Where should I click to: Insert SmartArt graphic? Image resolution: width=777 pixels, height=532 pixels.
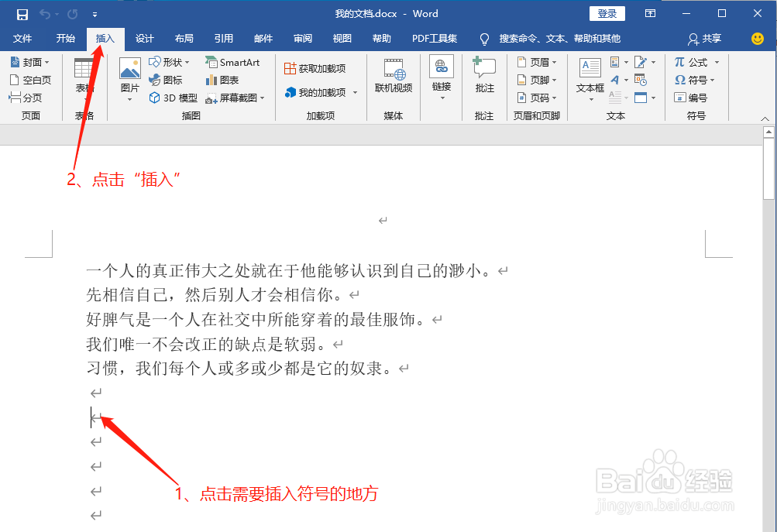232,63
